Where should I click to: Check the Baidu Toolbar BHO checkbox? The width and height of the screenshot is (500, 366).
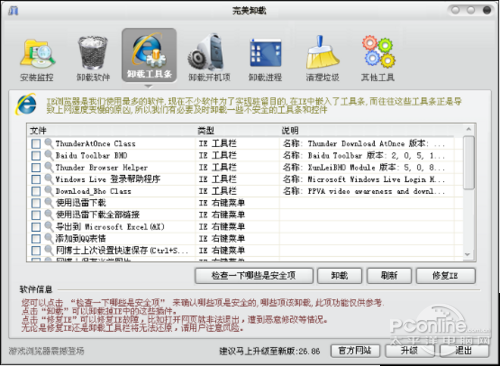coord(36,156)
